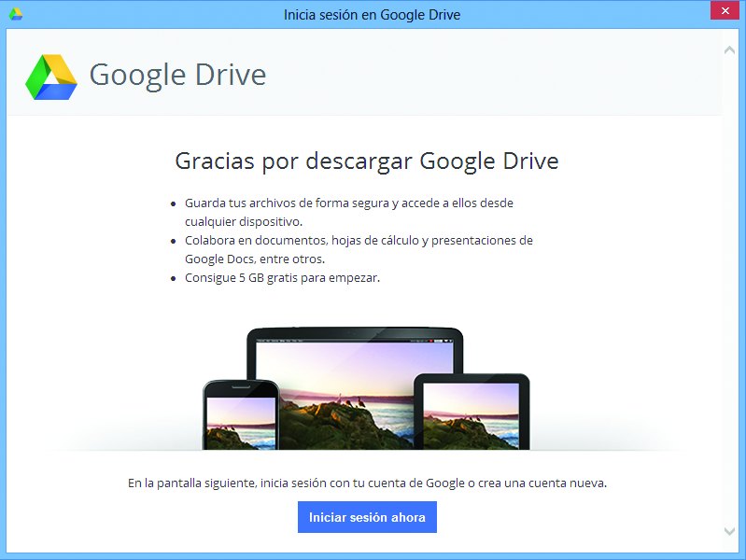Viewport: 746px width, 560px height.
Task: Click the 'Gracias por descargar Google Drive' heading
Action: point(367,161)
